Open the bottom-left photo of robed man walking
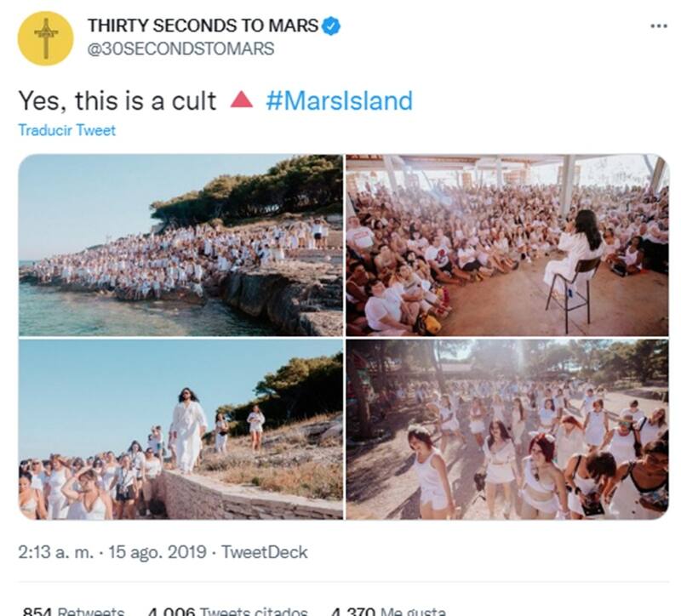Screen dimensions: 681x616 180,430
